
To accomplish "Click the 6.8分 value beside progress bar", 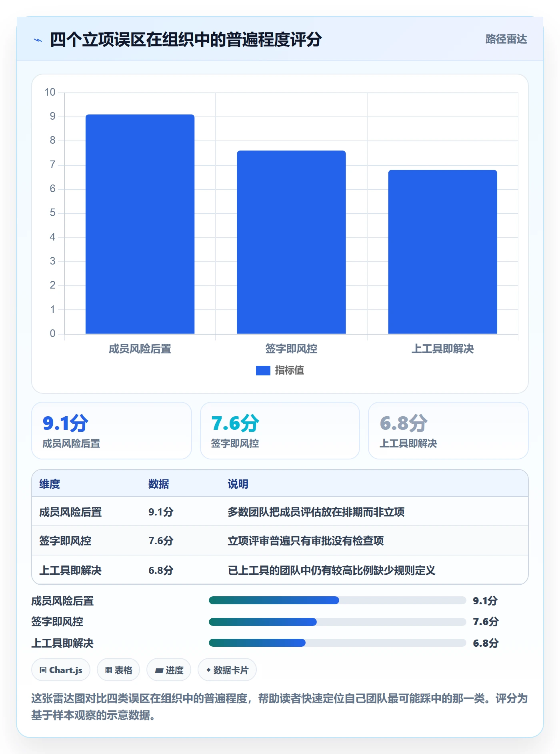I will [486, 643].
